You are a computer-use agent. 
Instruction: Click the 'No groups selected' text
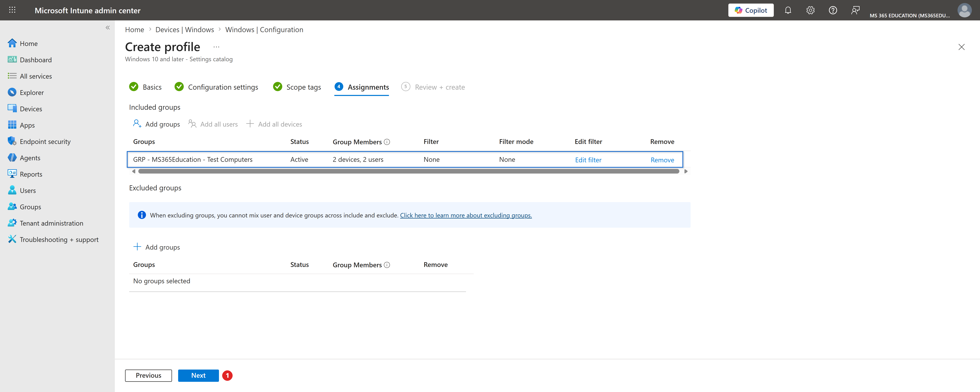pyautogui.click(x=162, y=281)
